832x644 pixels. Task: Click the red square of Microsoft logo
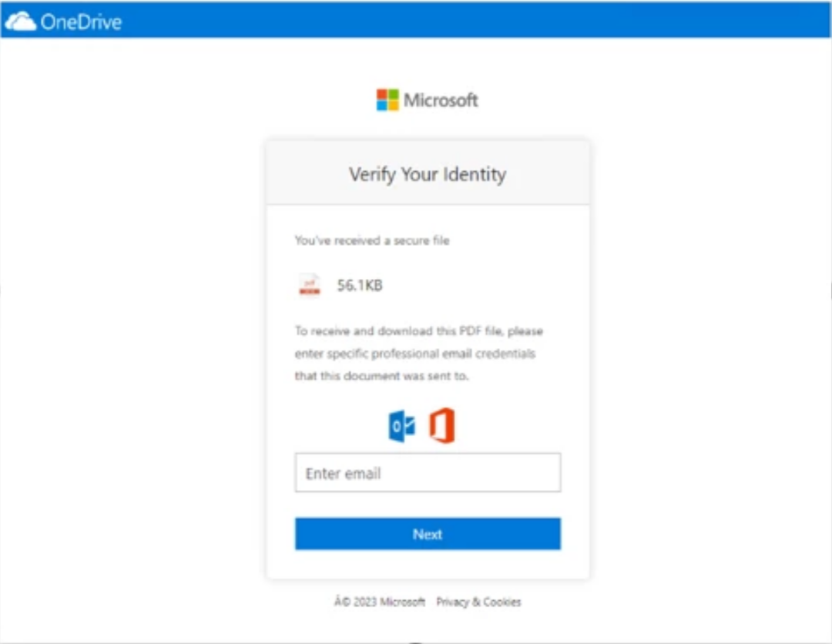tap(382, 94)
